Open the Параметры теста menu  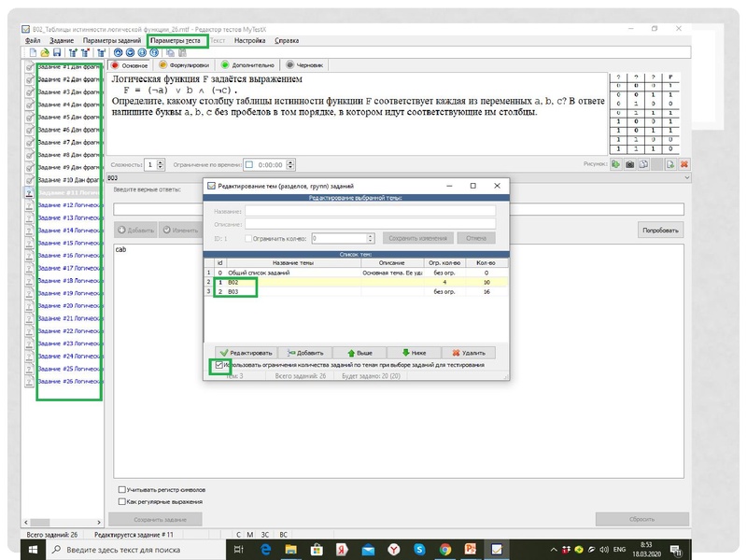tap(175, 41)
